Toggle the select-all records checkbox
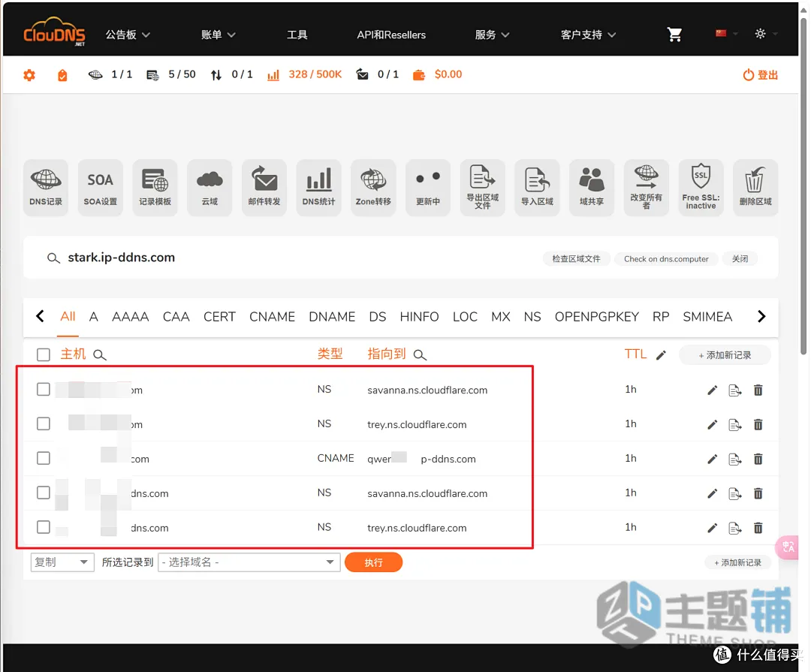This screenshot has height=672, width=811. pyautogui.click(x=44, y=354)
